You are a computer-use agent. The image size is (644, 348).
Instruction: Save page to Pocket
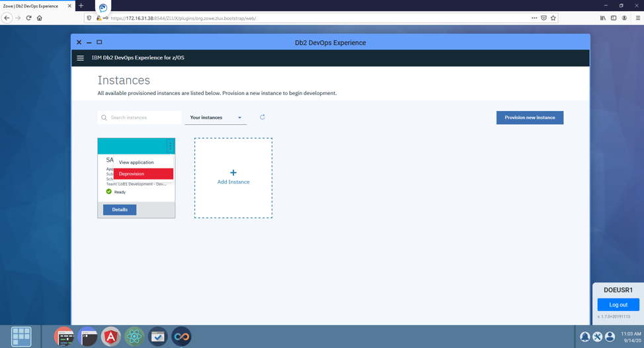[543, 18]
